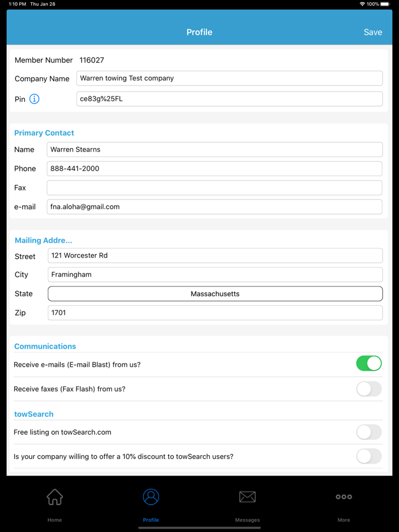Edit the primary contact Phone field
Viewport: 399px width, 532px height.
coord(214,169)
